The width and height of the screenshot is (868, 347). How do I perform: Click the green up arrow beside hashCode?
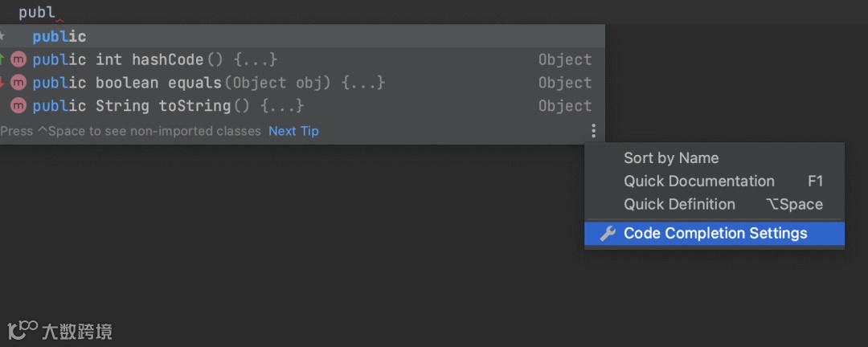pyautogui.click(x=2, y=59)
